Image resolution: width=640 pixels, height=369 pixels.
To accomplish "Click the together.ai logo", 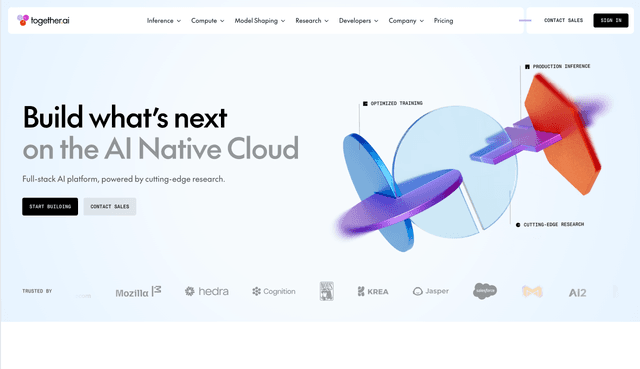I will 43,20.
